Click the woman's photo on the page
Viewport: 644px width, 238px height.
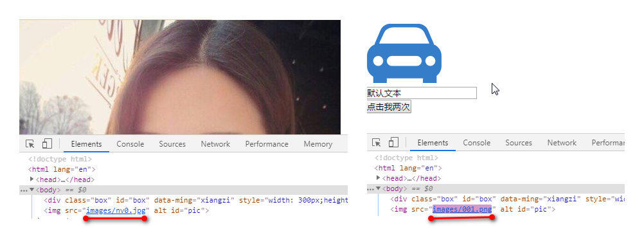pos(180,77)
